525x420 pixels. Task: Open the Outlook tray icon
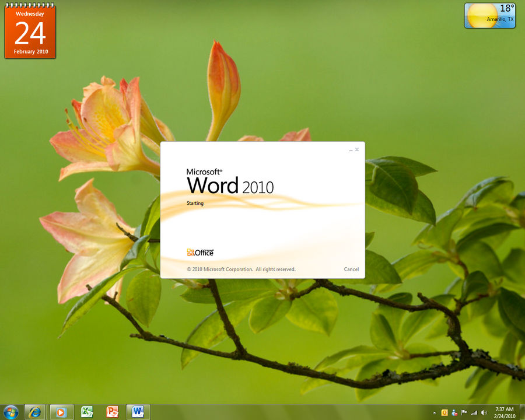click(x=444, y=412)
